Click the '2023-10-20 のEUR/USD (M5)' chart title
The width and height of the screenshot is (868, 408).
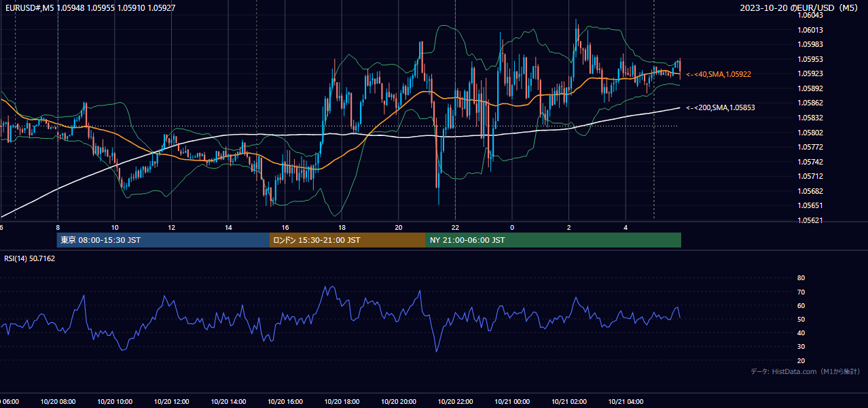pyautogui.click(x=799, y=7)
